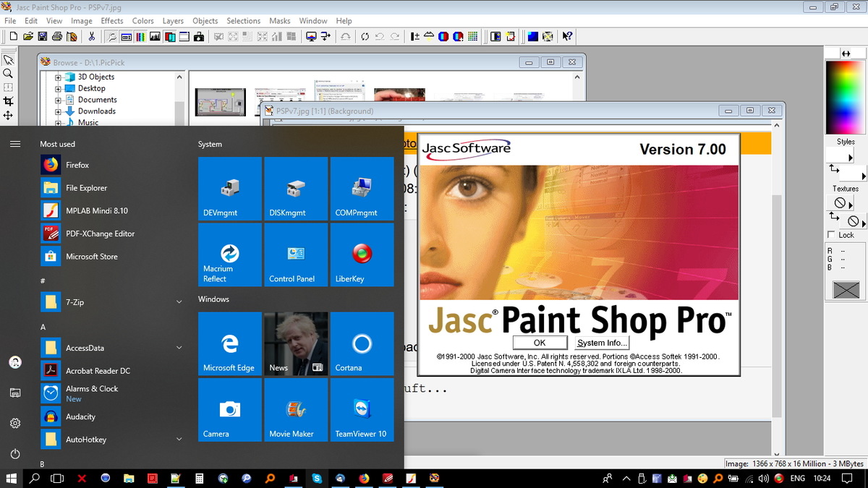
Task: Click the Print toolbar icon
Action: (x=57, y=36)
